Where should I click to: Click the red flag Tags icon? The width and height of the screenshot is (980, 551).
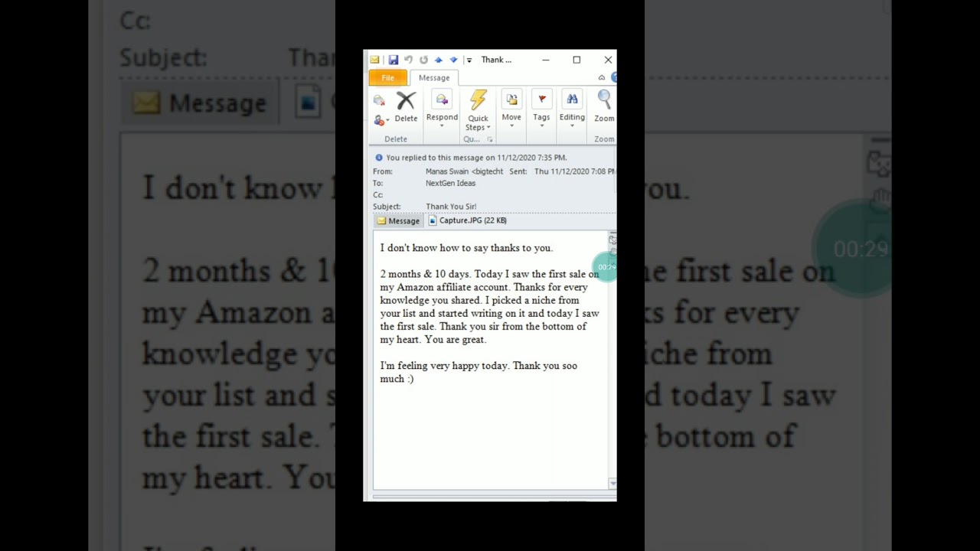coord(541,99)
